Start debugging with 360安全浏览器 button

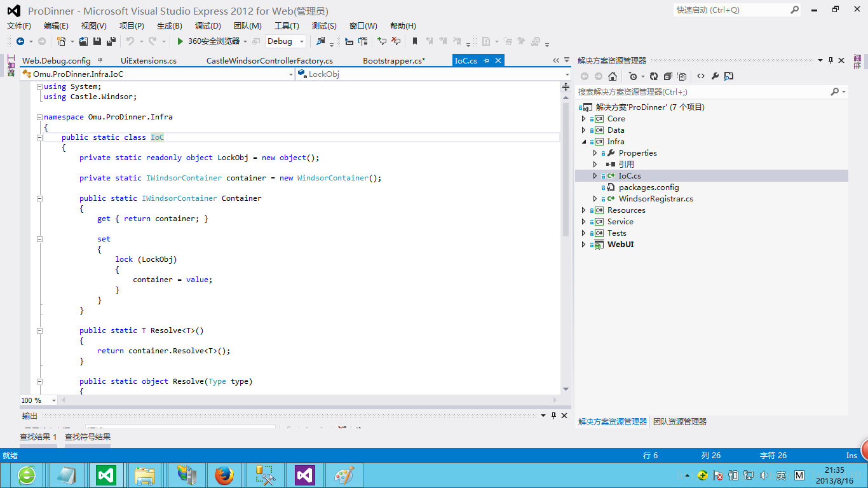pyautogui.click(x=208, y=41)
